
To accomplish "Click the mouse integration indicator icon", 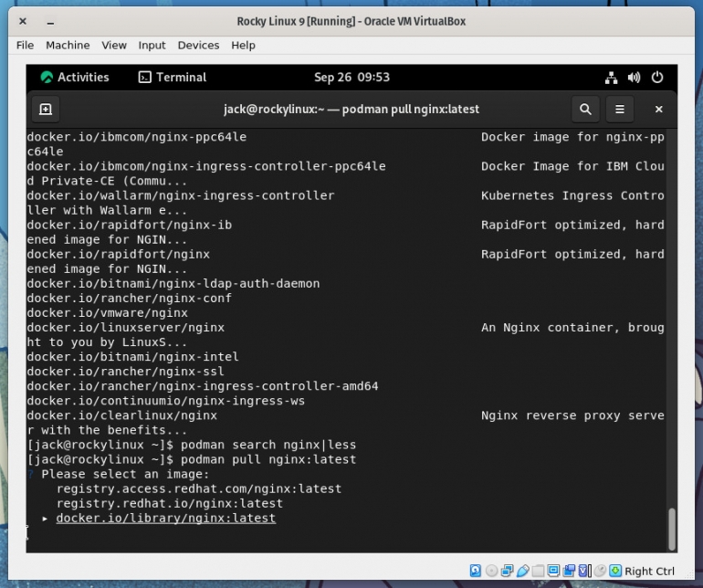I will coord(600,571).
